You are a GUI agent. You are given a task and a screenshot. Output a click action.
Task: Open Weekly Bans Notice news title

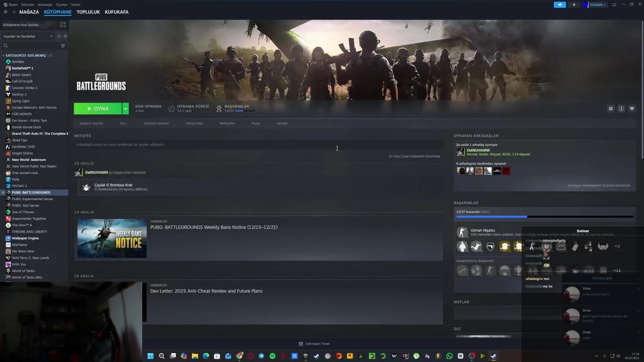[x=214, y=227]
